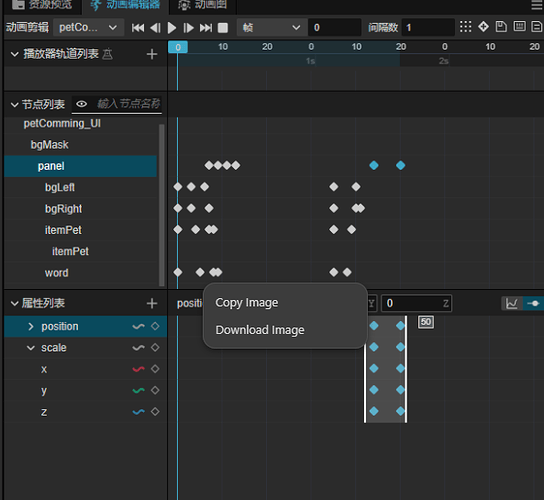Collapse the scale property group
544x500 pixels.
click(x=31, y=348)
